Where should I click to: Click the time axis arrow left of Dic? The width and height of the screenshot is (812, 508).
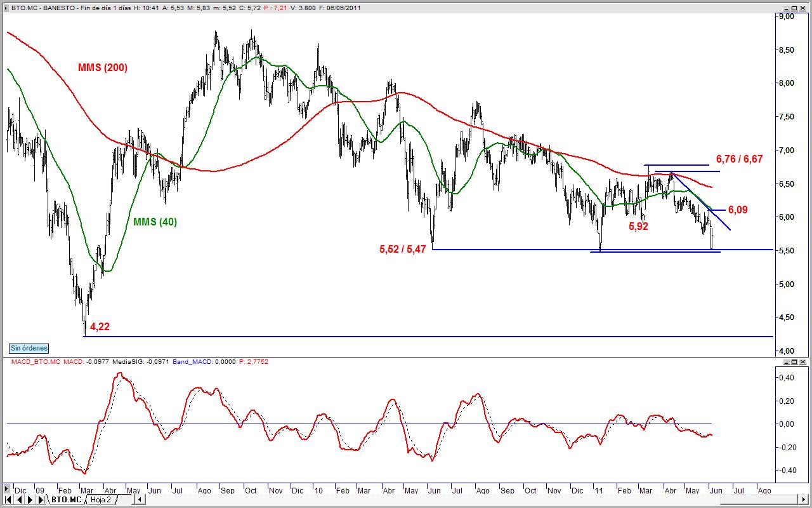pos(7,490)
